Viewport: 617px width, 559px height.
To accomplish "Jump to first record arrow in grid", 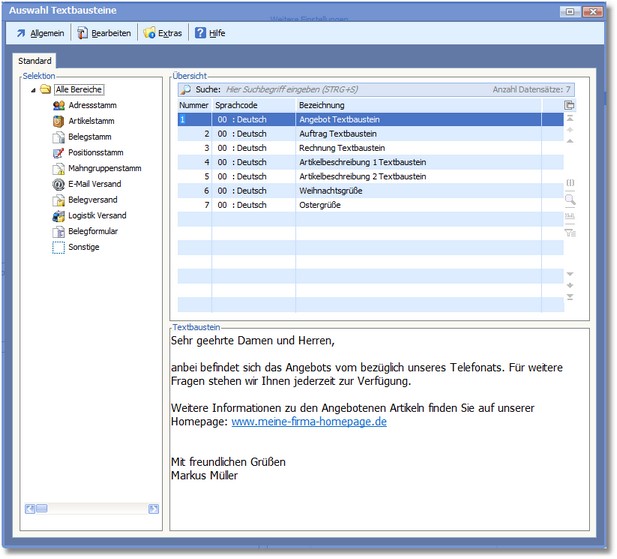I will [570, 118].
